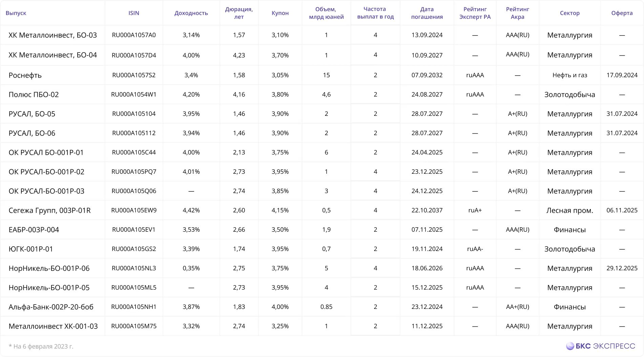Screen dimensions: 644x357
Task: Click ISIN 'RU000A105104'
Action: pos(134,113)
